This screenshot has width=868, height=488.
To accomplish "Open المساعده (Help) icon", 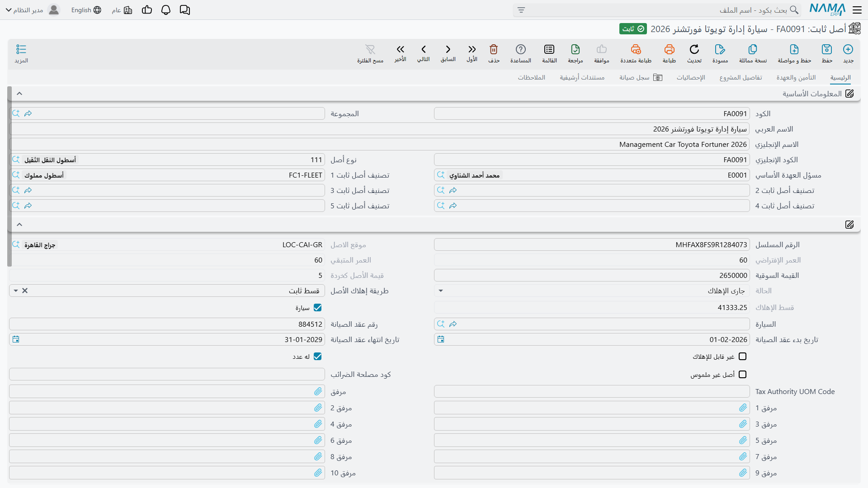I will click(x=521, y=49).
